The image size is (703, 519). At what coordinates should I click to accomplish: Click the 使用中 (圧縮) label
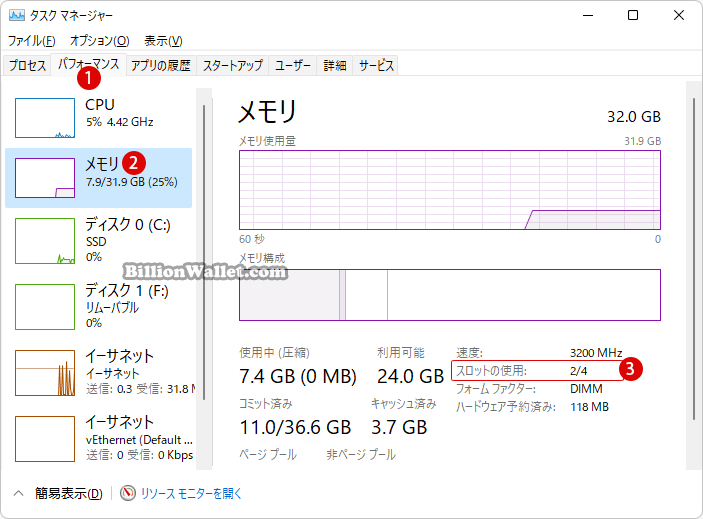(x=274, y=353)
